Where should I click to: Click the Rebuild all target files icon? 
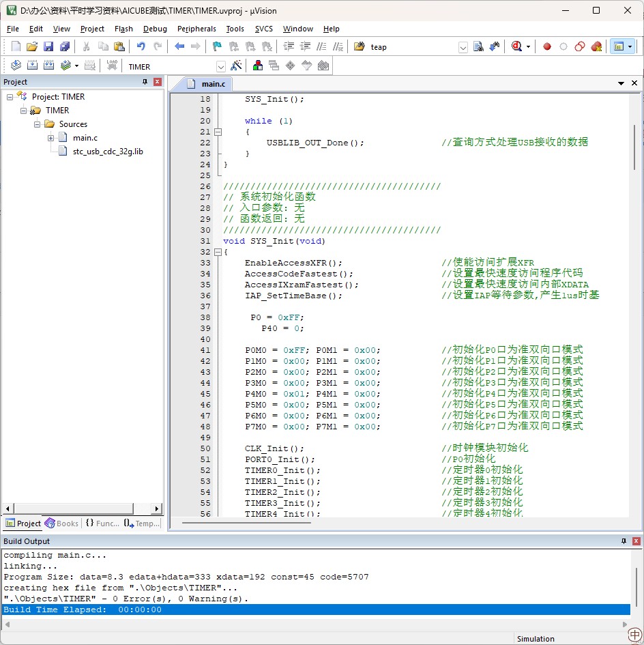[x=49, y=66]
